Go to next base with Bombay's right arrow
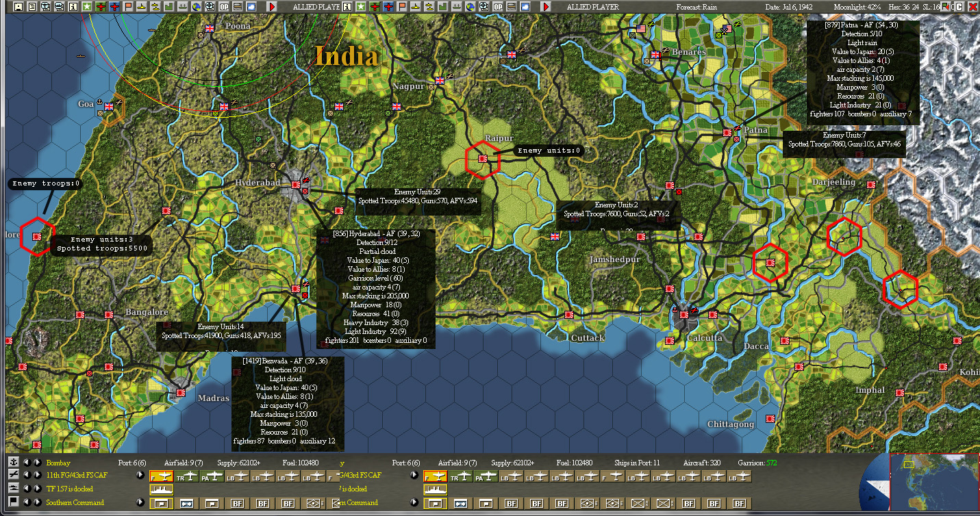980x516 pixels. (38, 463)
